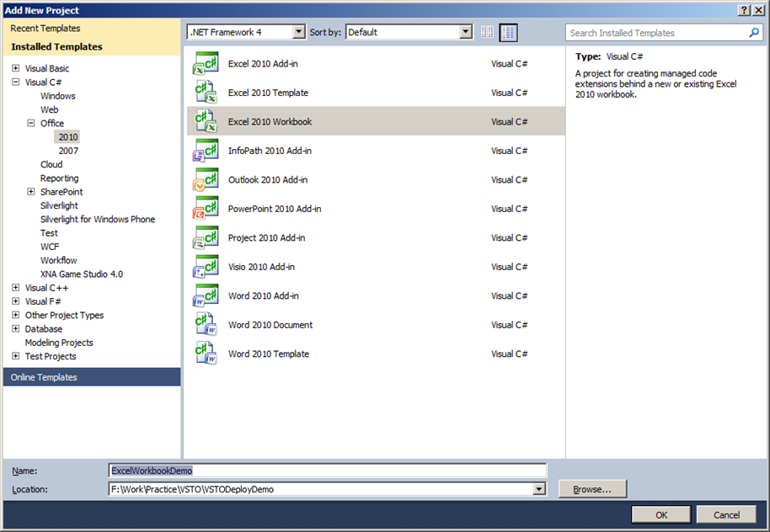Click the Excel 2010 Template icon
Screen dimensions: 770x532
(x=206, y=93)
